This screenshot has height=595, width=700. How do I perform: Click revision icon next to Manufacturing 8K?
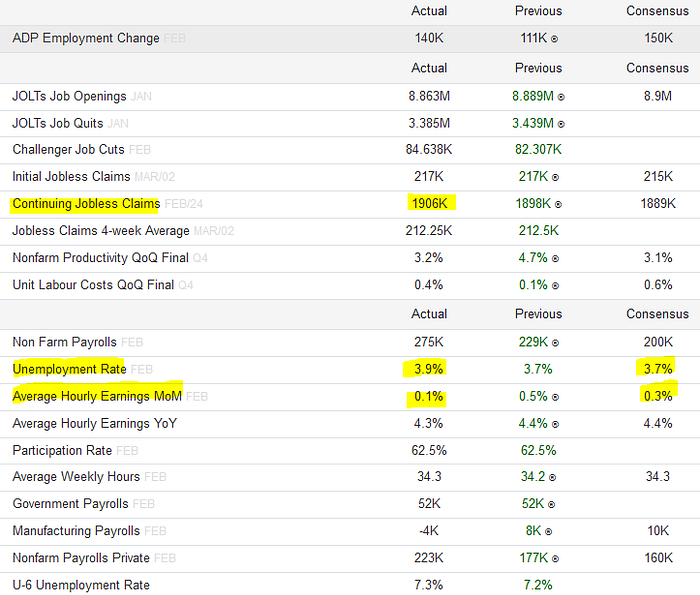pos(548,532)
